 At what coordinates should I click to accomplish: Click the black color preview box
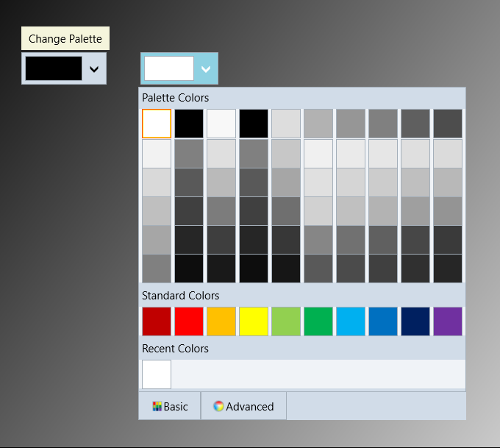pyautogui.click(x=54, y=68)
